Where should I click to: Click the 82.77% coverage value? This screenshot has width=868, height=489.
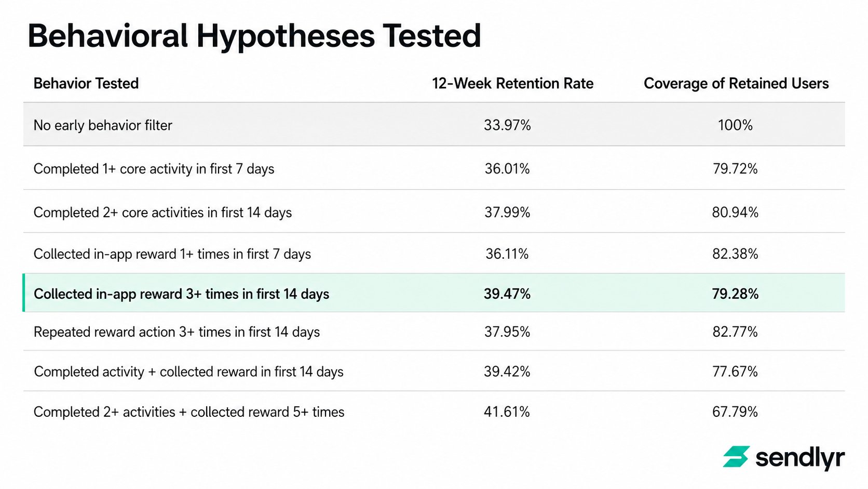(x=735, y=332)
